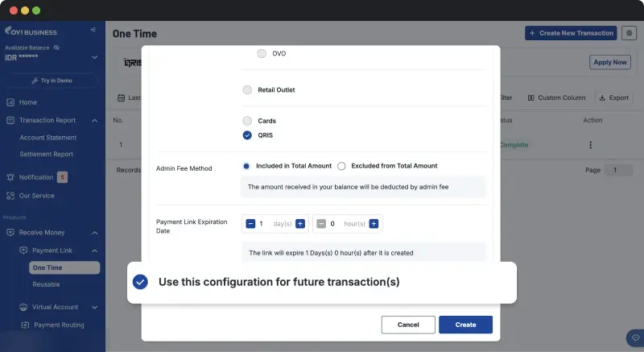Select the Retail Outlet option
This screenshot has width=644, height=352.
point(247,90)
